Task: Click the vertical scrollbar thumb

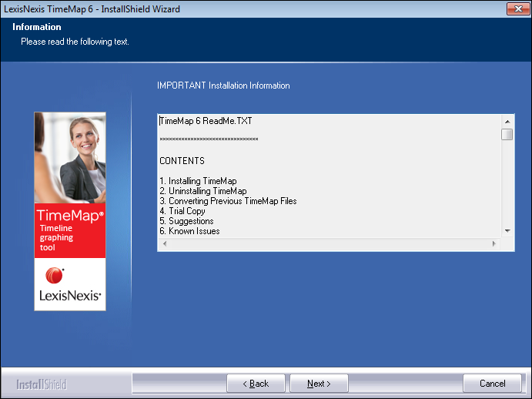Action: 507,134
